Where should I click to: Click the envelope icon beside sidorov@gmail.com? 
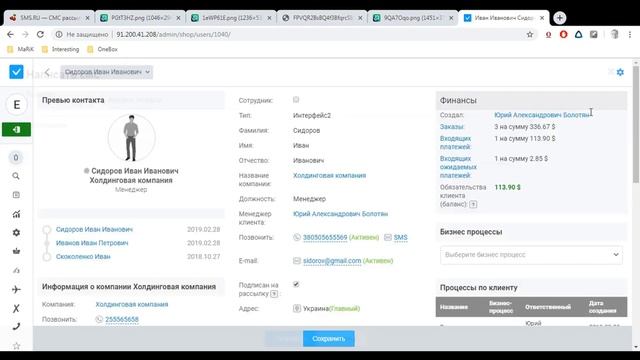[x=297, y=261]
